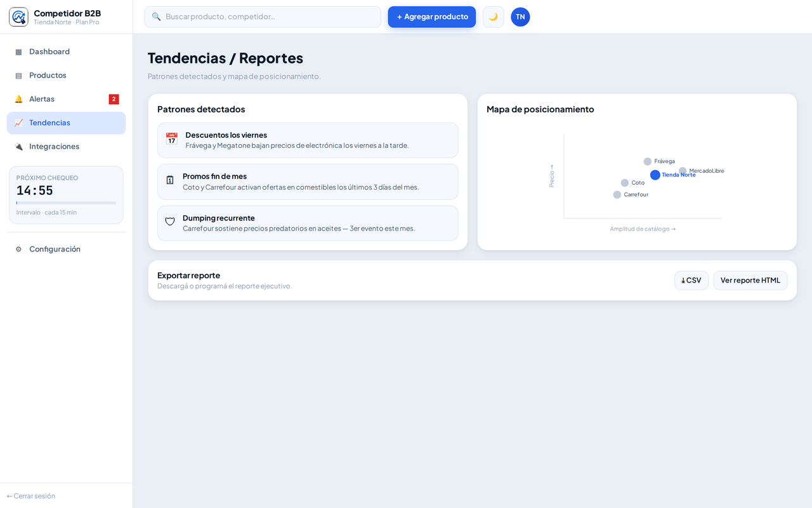Download the report as CSV
The height and width of the screenshot is (508, 812).
pos(691,281)
